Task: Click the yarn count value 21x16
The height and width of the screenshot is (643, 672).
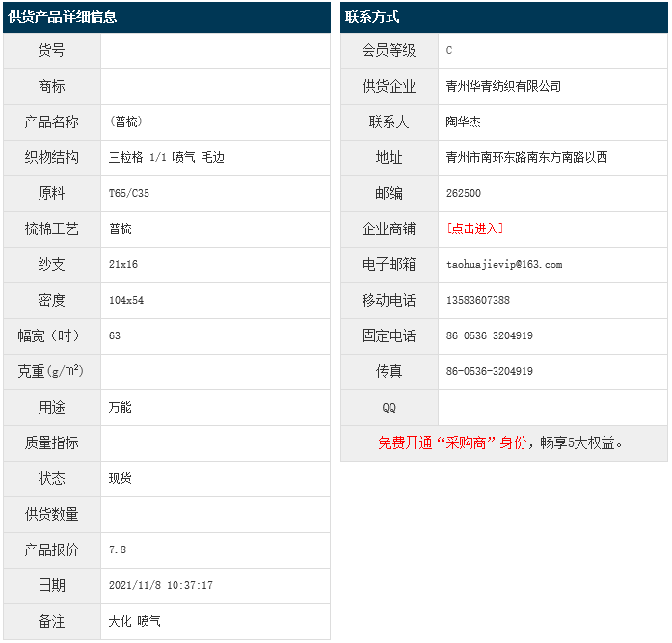Action: coord(123,264)
